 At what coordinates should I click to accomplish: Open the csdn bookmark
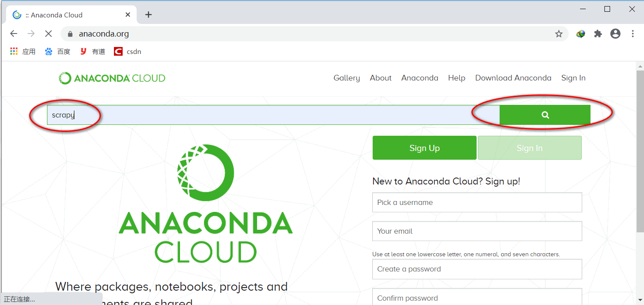coord(127,51)
